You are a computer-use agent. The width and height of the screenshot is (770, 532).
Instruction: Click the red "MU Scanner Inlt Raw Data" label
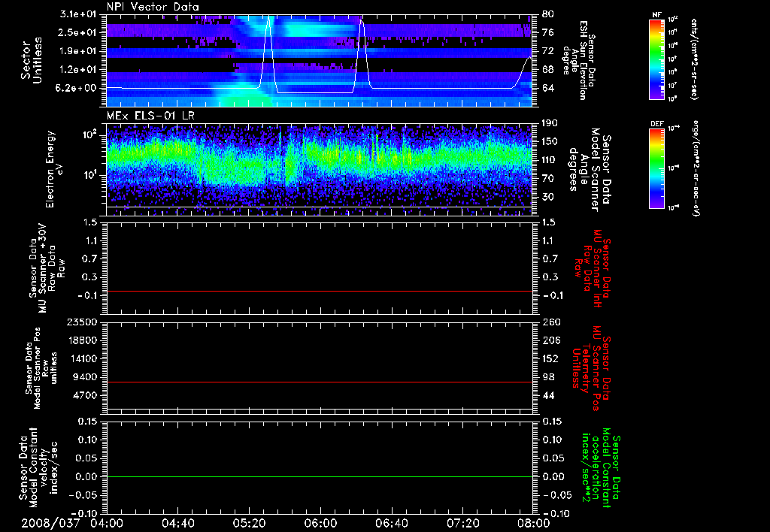click(593, 268)
